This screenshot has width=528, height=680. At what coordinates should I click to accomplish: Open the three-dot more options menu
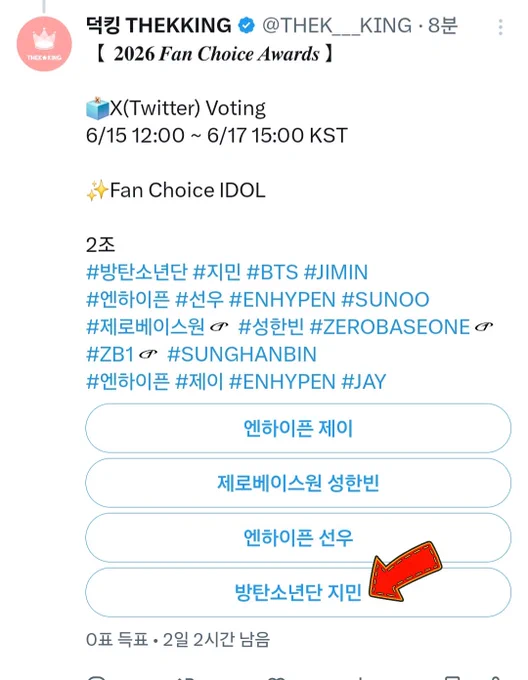tap(500, 27)
